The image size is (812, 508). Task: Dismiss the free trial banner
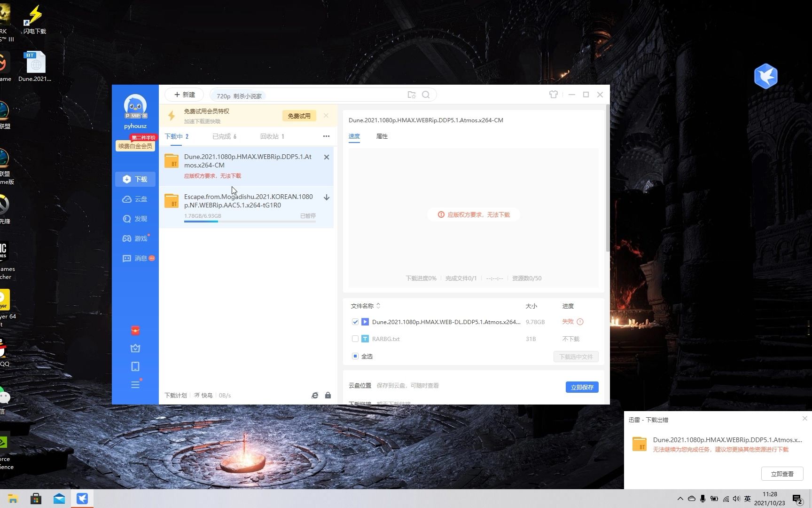[x=326, y=115]
